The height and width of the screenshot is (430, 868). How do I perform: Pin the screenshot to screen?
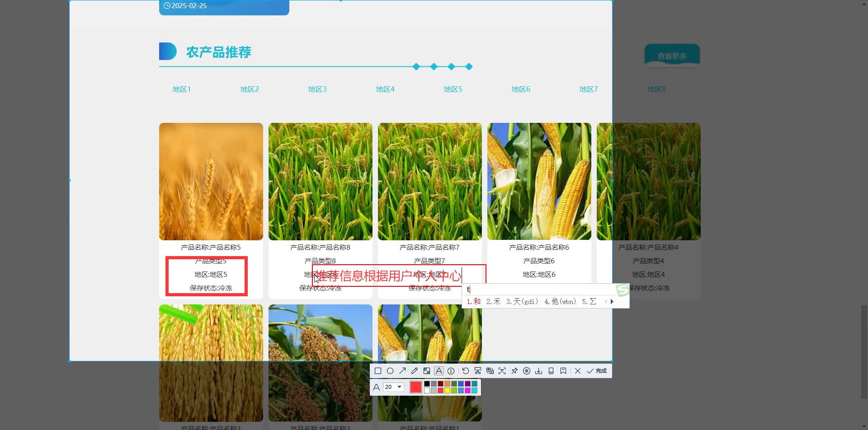click(514, 371)
